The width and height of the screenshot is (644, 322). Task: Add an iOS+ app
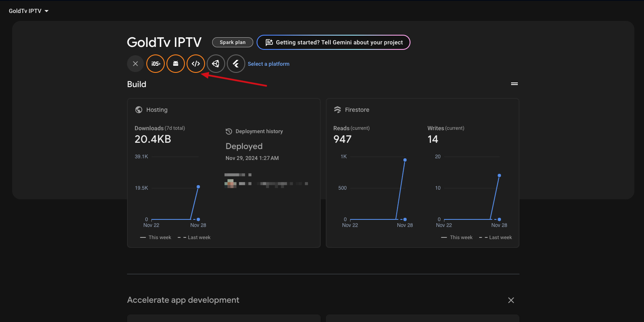tap(156, 64)
